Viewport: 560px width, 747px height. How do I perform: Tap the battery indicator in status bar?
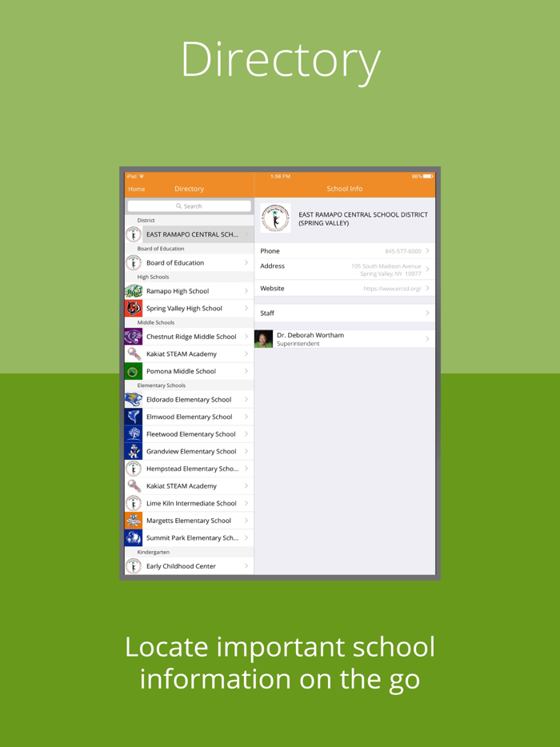click(x=428, y=176)
